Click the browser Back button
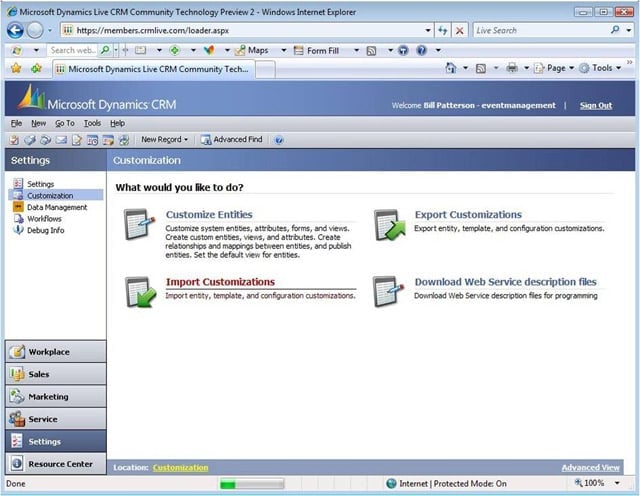Image resolution: width=640 pixels, height=496 pixels. coord(15,30)
